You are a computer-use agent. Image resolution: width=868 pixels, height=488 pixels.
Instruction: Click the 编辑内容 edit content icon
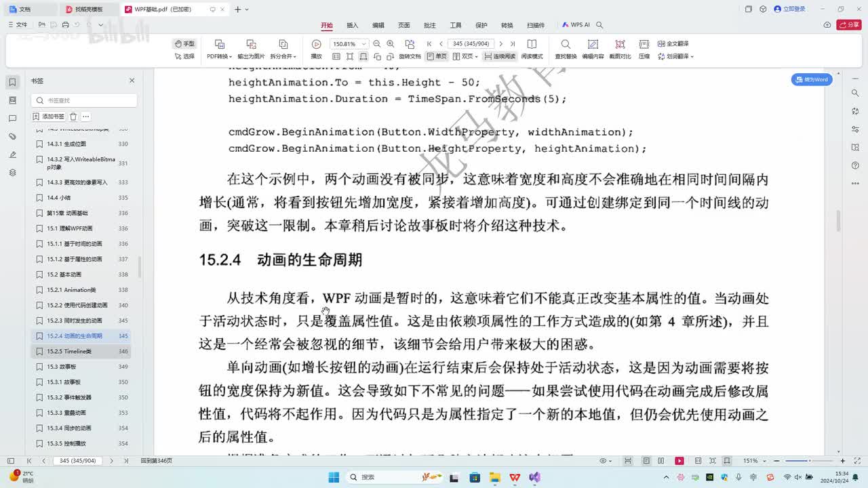593,44
